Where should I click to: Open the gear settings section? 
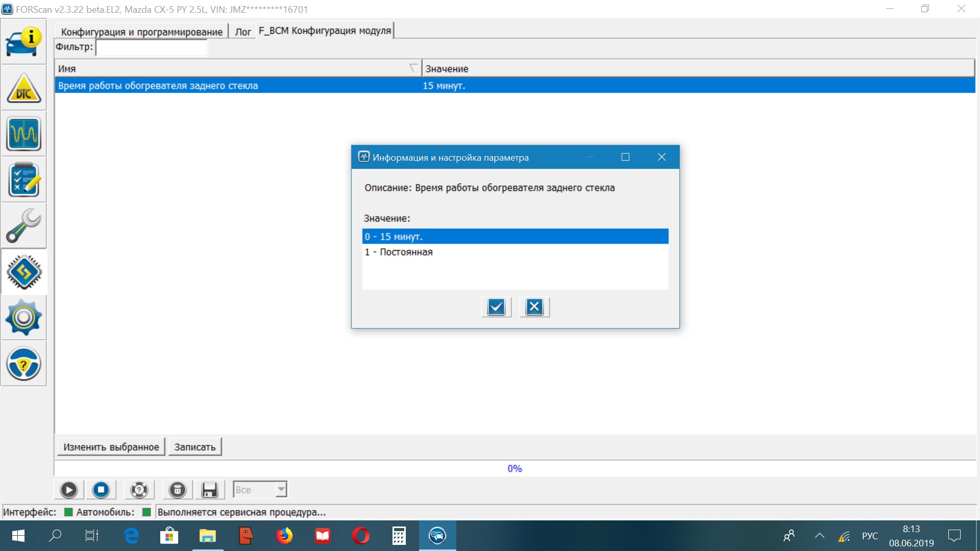(x=23, y=317)
